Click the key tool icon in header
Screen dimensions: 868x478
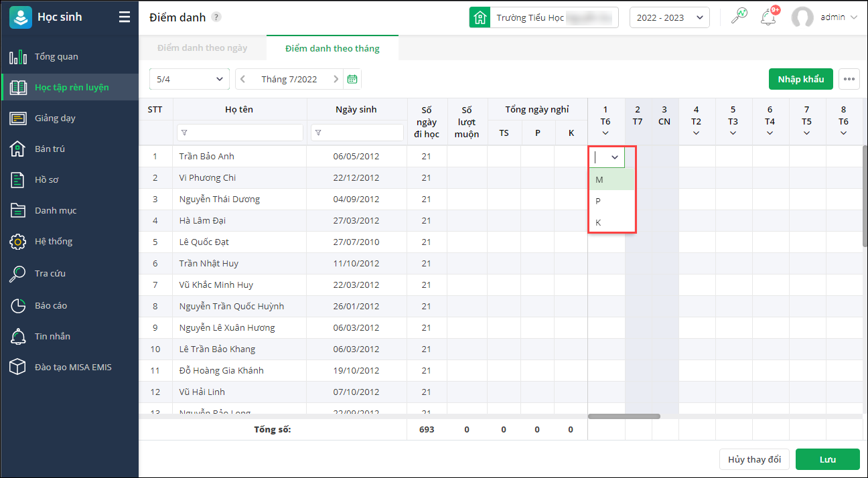click(739, 17)
